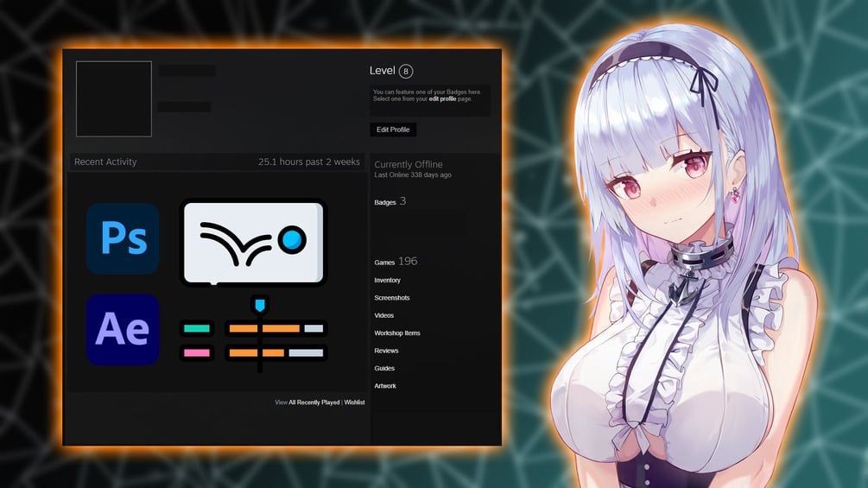Click the Photoshop Ps icon

pos(123,238)
